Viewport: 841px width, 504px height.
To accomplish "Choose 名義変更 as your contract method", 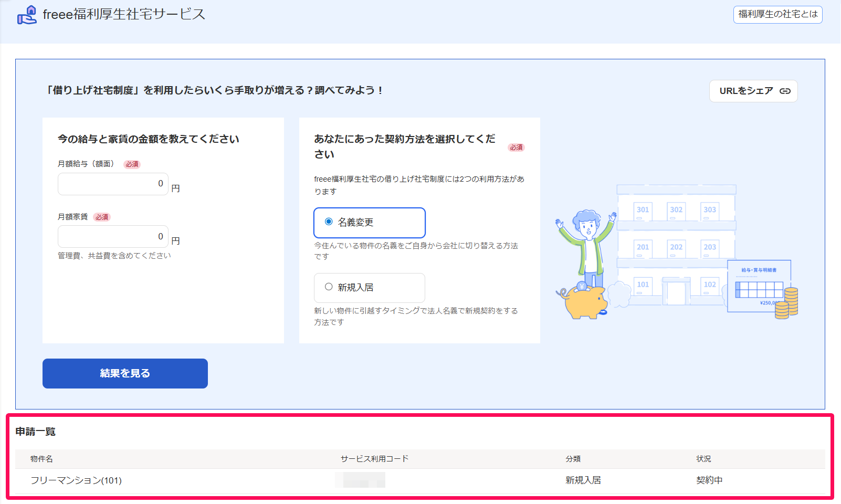I will click(370, 223).
